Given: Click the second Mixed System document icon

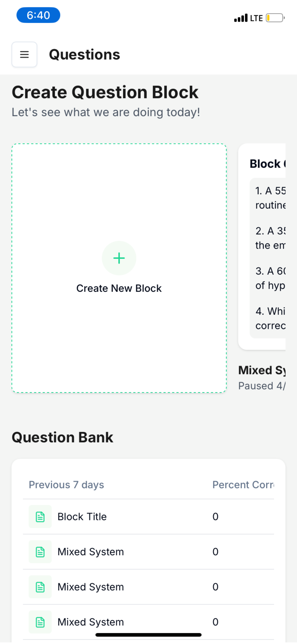Looking at the screenshot, I should [40, 587].
